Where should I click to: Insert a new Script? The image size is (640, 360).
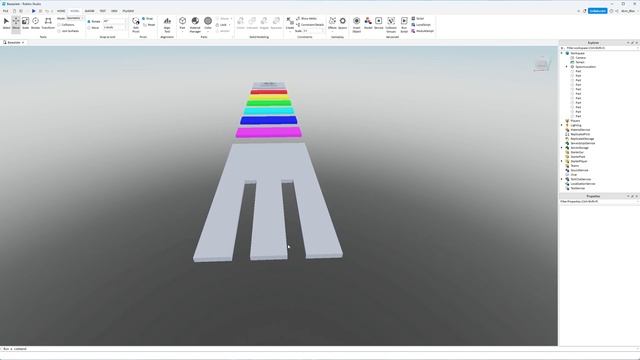(418, 18)
